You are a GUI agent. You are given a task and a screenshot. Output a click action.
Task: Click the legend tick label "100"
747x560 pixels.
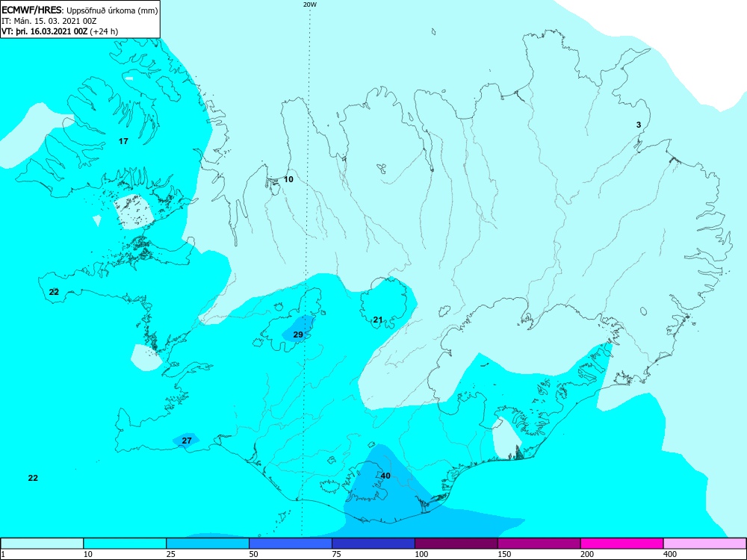(x=421, y=554)
